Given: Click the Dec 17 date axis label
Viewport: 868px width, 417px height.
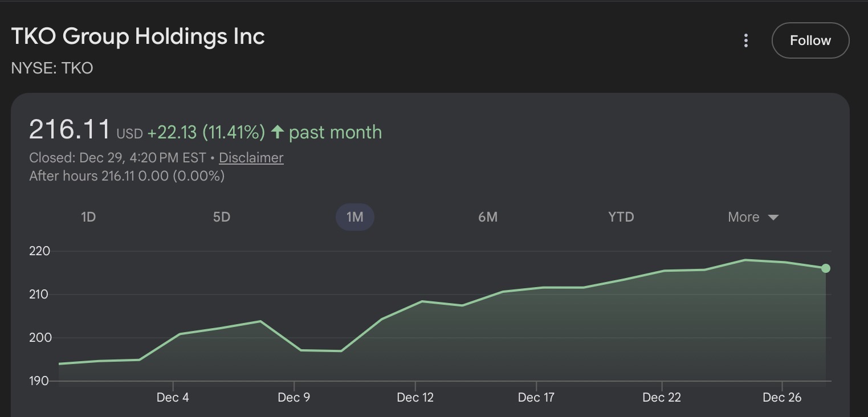Looking at the screenshot, I should click(536, 398).
